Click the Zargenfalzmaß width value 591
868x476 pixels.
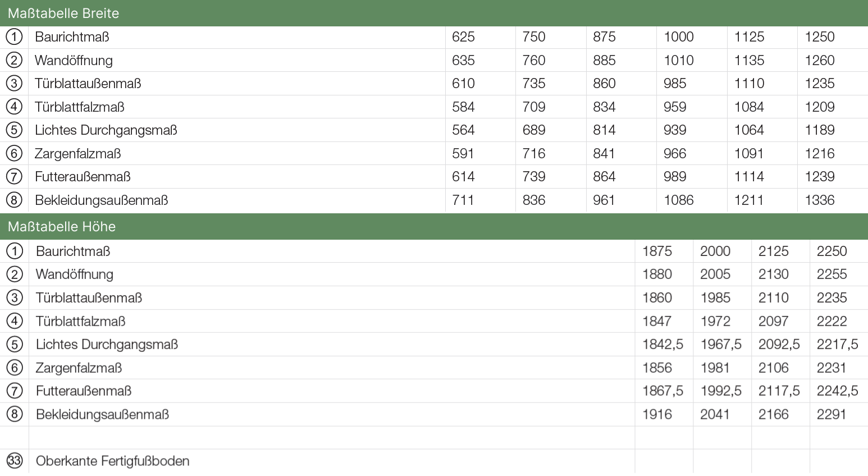coord(463,153)
